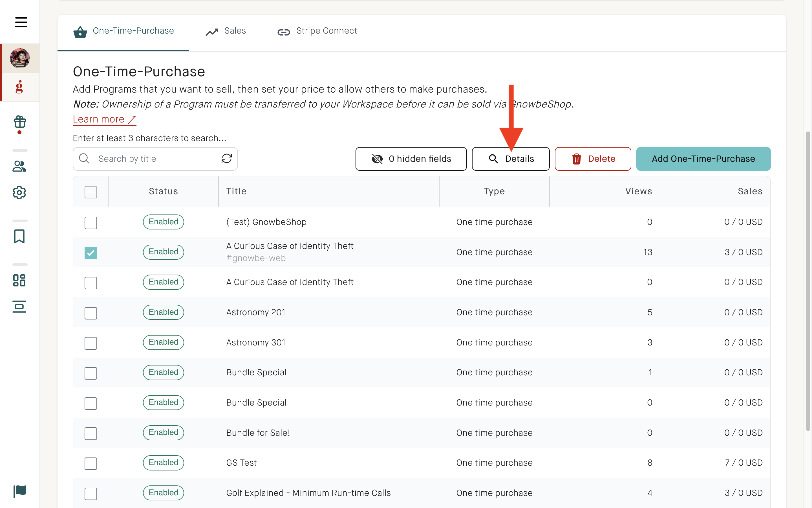
Task: Click the Astronomy 301 title
Action: pyautogui.click(x=256, y=342)
